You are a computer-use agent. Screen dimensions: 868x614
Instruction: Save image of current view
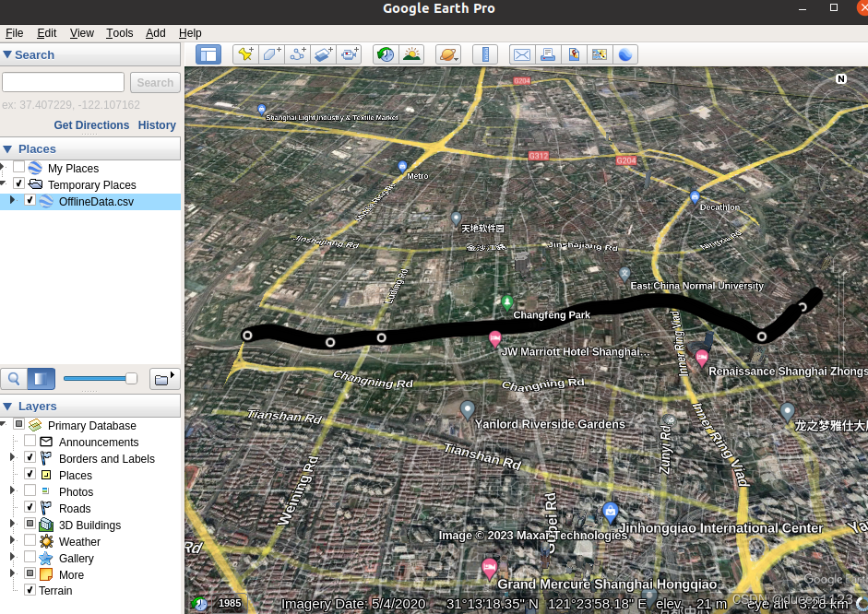pyautogui.click(x=574, y=54)
